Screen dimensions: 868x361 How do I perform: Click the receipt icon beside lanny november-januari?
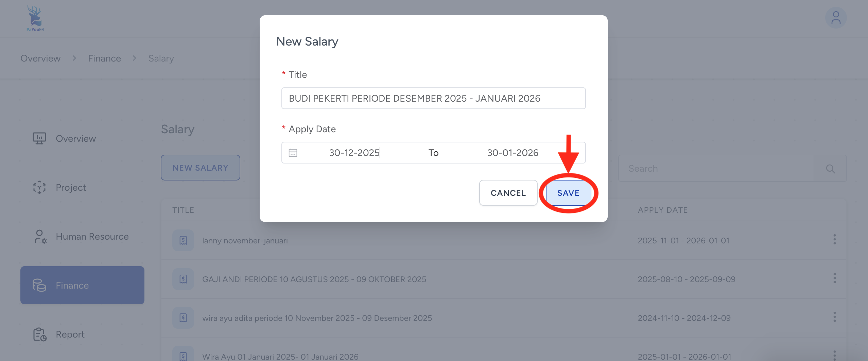(x=183, y=240)
